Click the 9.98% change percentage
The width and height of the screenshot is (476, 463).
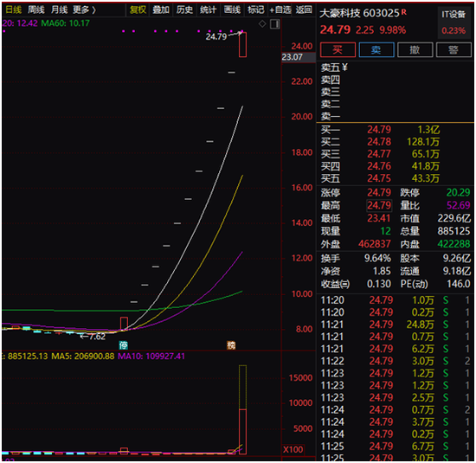click(392, 30)
